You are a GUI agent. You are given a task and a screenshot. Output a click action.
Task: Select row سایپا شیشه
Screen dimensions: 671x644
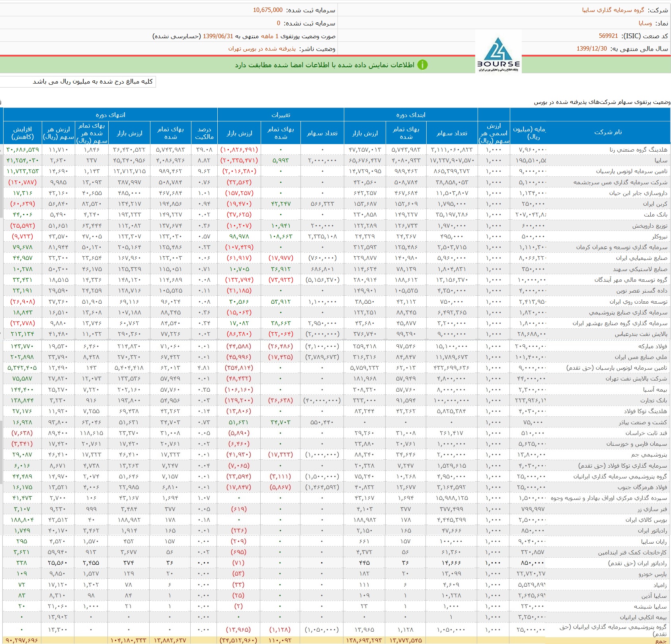337,606
